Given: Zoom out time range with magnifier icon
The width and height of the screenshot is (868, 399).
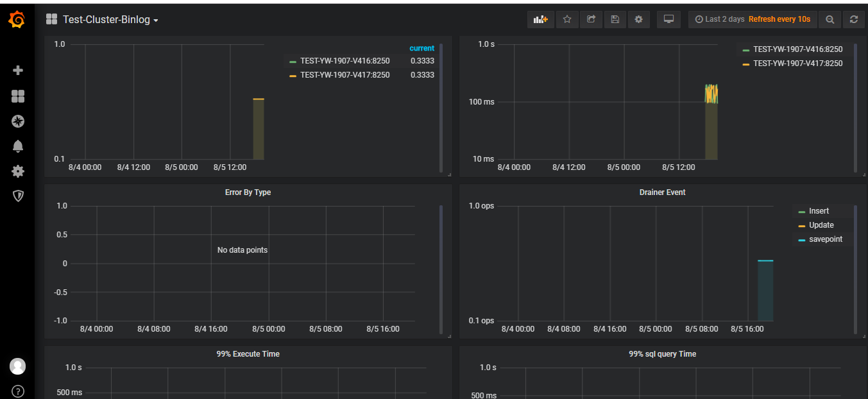Looking at the screenshot, I should pos(830,19).
